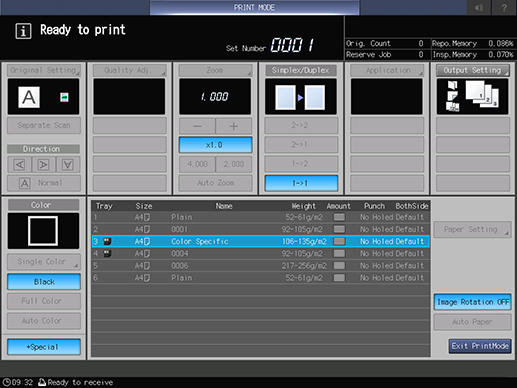Screen dimensions: 517x388
Task: Select tray 2 row named 0001
Action: click(x=261, y=229)
